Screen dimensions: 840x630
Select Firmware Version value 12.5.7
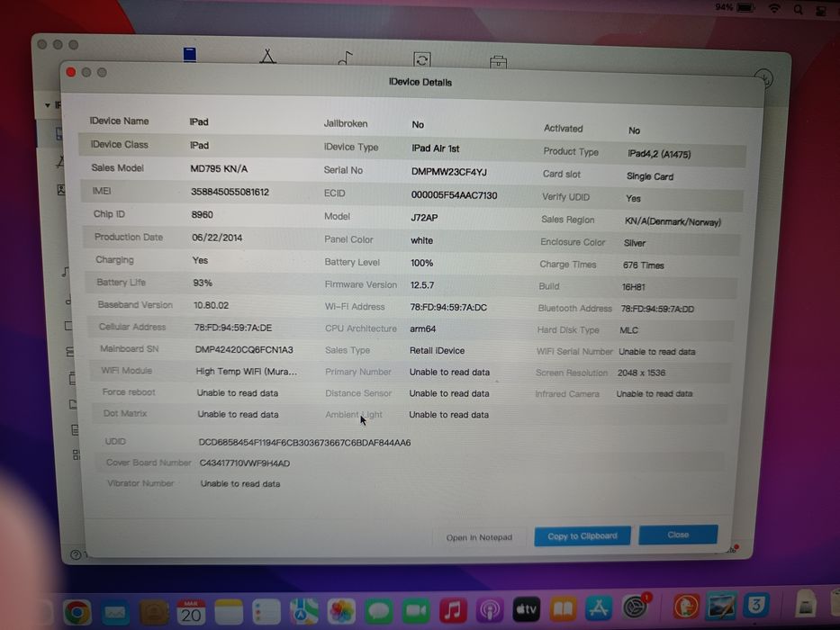[x=422, y=285]
